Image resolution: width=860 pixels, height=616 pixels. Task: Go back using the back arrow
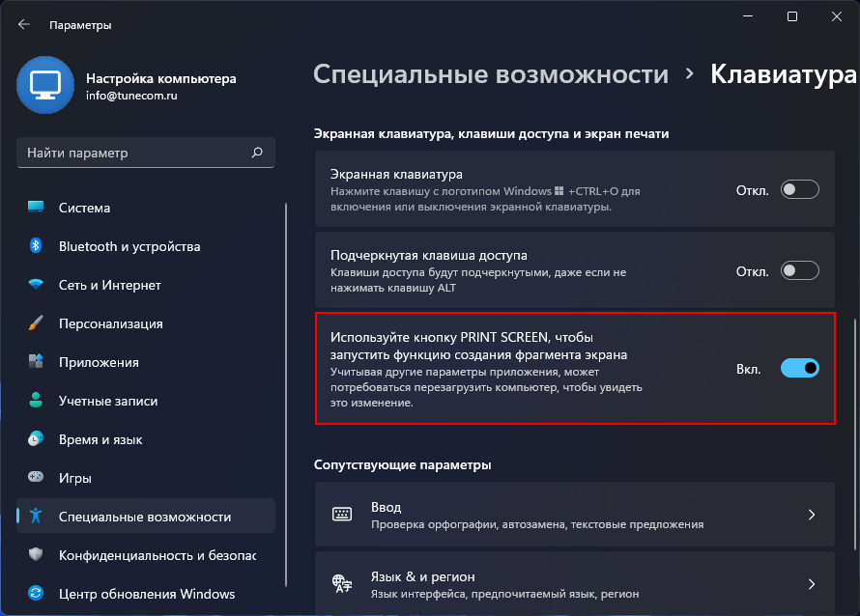pyautogui.click(x=23, y=24)
